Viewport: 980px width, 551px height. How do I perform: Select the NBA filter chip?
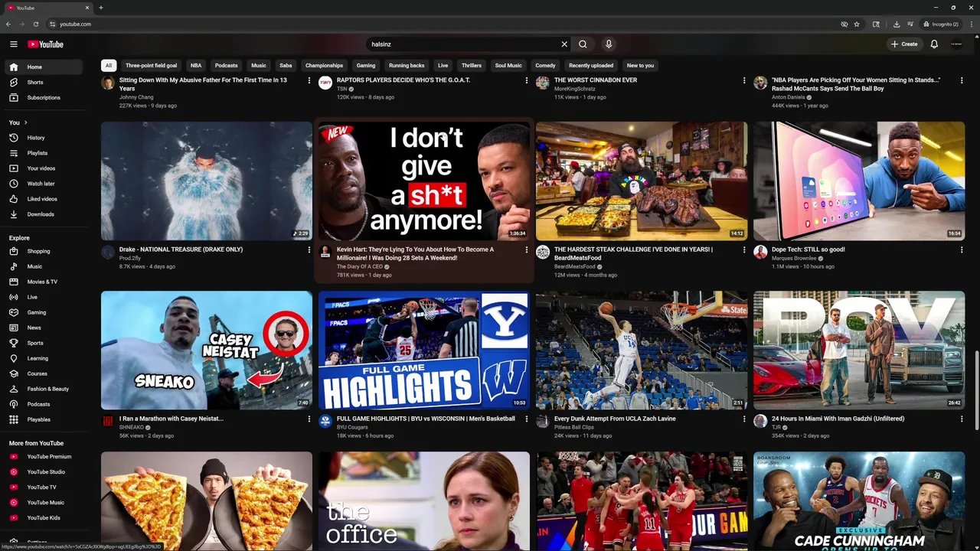pos(196,66)
